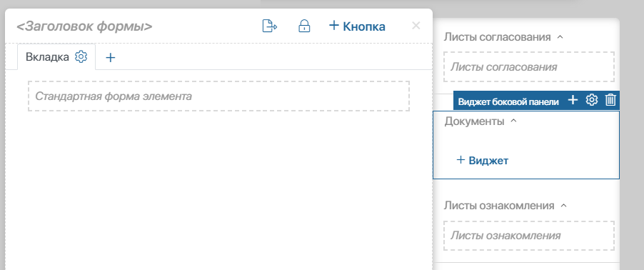
Task: Collapse the Документы section chevron
Action: coord(513,121)
